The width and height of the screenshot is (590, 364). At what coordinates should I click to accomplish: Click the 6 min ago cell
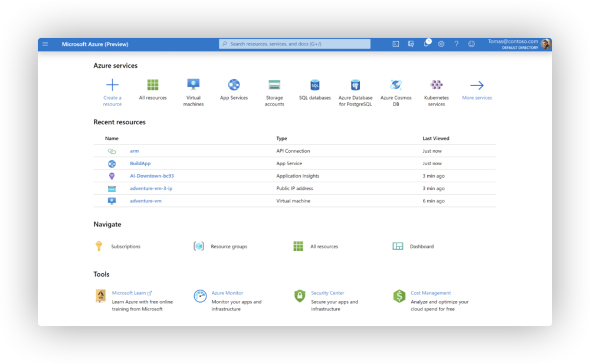tap(434, 201)
